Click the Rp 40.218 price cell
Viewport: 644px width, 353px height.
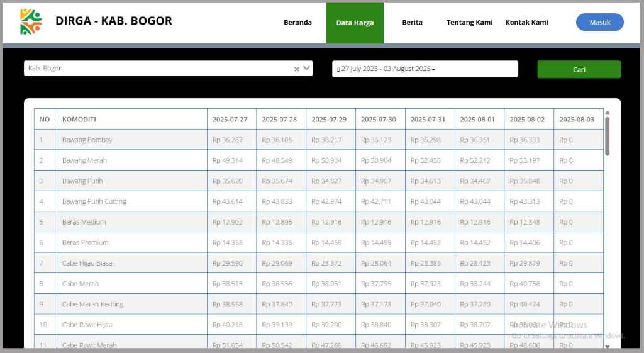pos(231,325)
